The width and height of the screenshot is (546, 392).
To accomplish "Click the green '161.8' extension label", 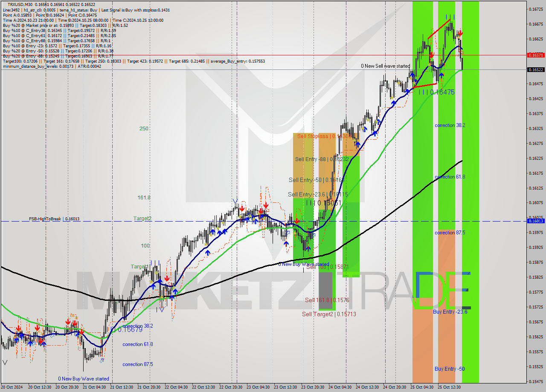I will coord(144,198).
